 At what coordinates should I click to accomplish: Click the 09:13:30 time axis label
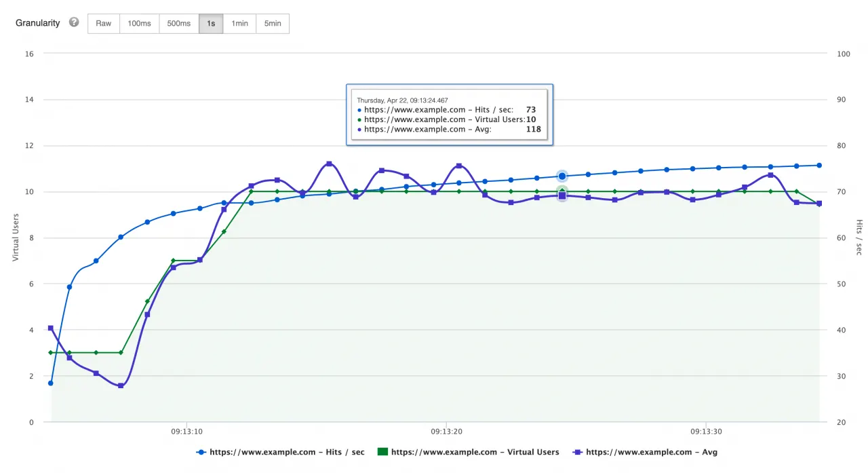[706, 431]
